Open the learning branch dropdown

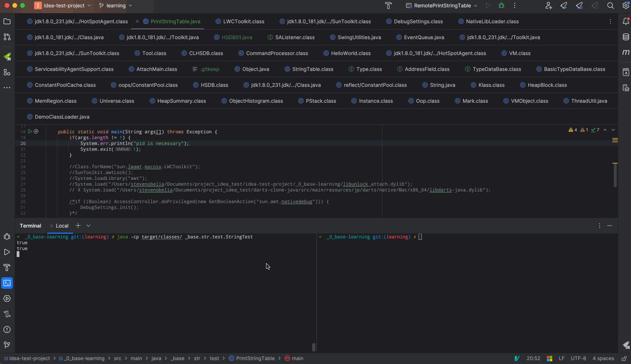[116, 5]
